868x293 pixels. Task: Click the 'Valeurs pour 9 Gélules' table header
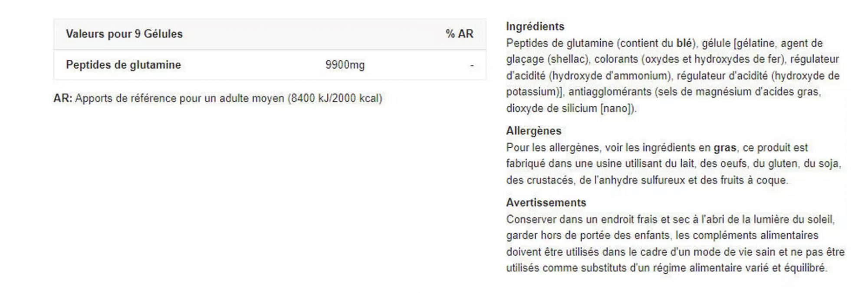point(124,34)
